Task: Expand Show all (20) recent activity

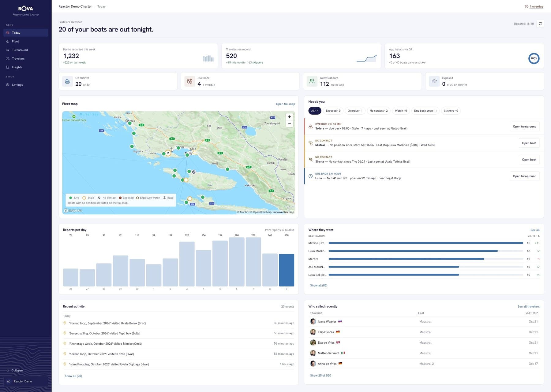Action: [x=73, y=376]
